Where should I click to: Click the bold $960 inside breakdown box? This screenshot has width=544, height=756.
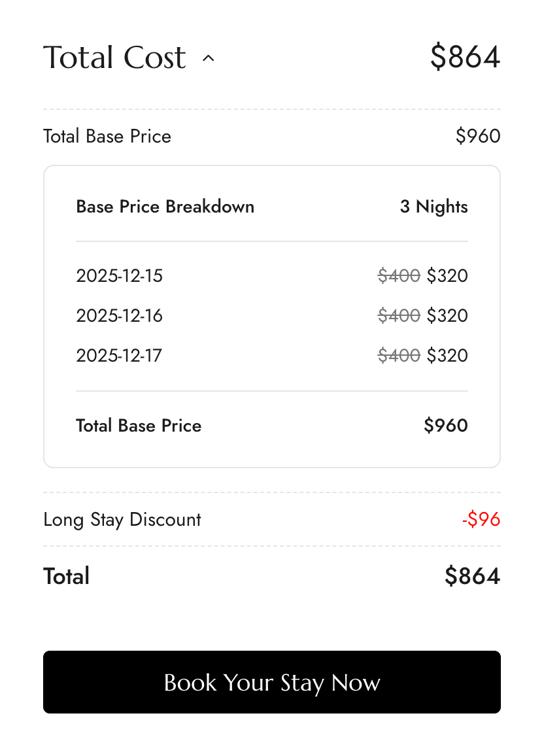click(446, 426)
